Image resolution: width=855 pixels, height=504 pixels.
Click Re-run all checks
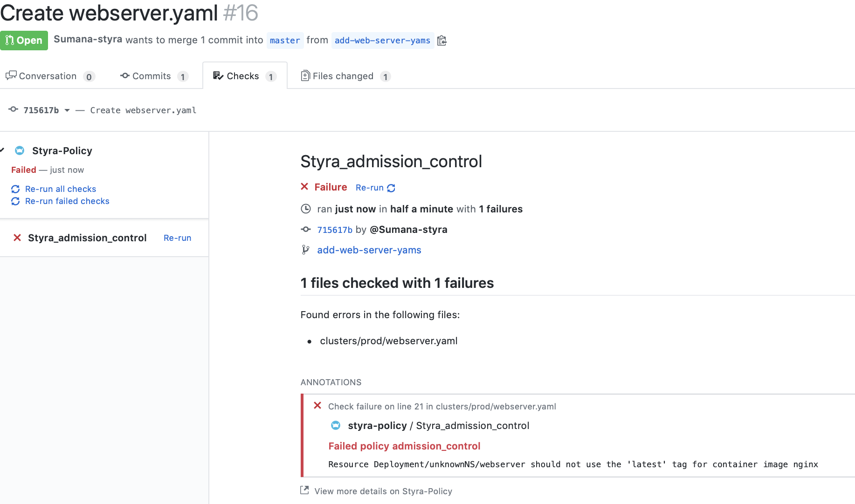click(x=61, y=189)
